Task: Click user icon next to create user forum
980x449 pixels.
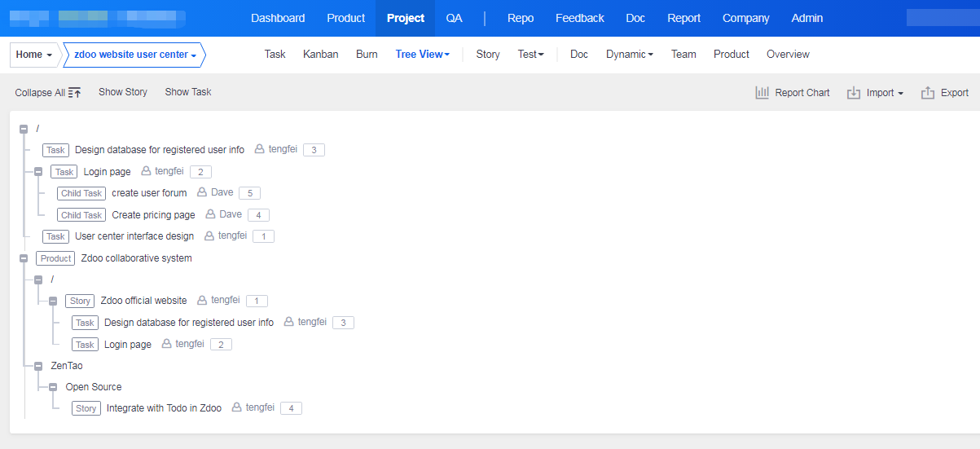Action: 202,193
